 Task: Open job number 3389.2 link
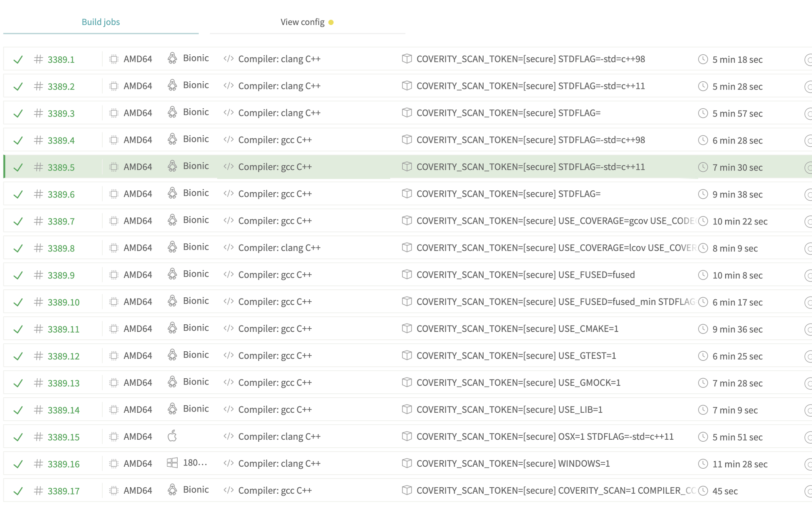pyautogui.click(x=61, y=86)
